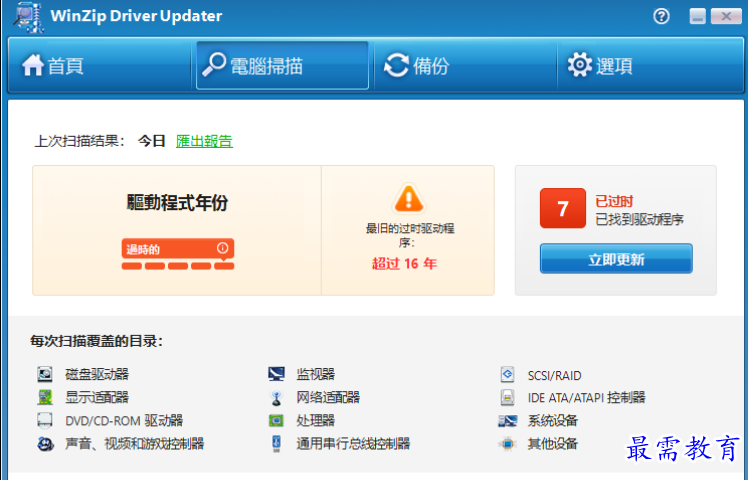Click the 超过 16 年 red text
748x480 pixels.
(404, 263)
